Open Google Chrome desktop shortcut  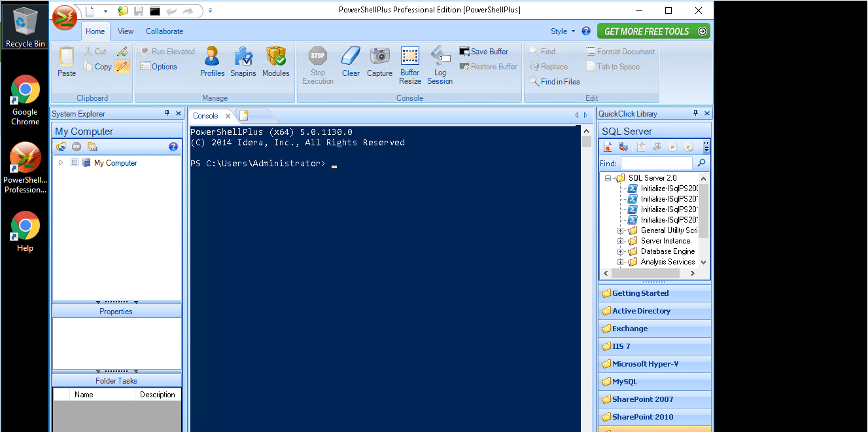pyautogui.click(x=26, y=99)
